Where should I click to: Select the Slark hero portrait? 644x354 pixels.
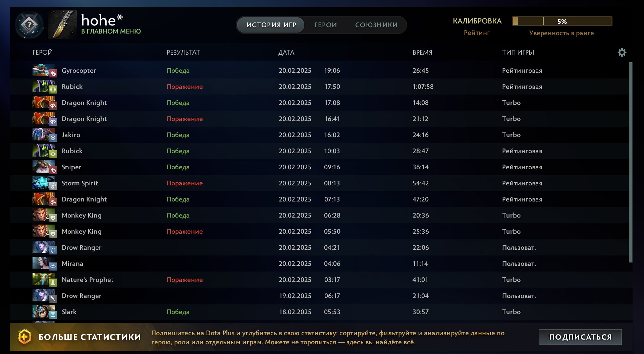pos(44,312)
